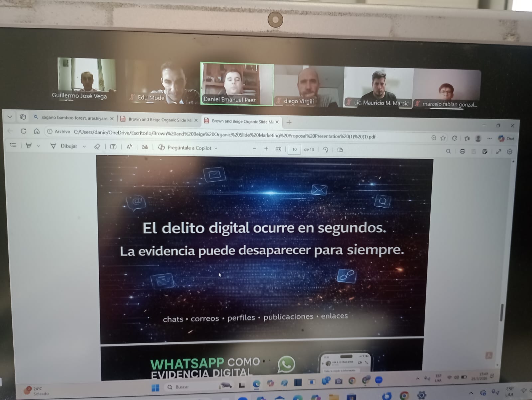
Task: Select the eraser tool in PDF toolbar
Action: tap(97, 147)
